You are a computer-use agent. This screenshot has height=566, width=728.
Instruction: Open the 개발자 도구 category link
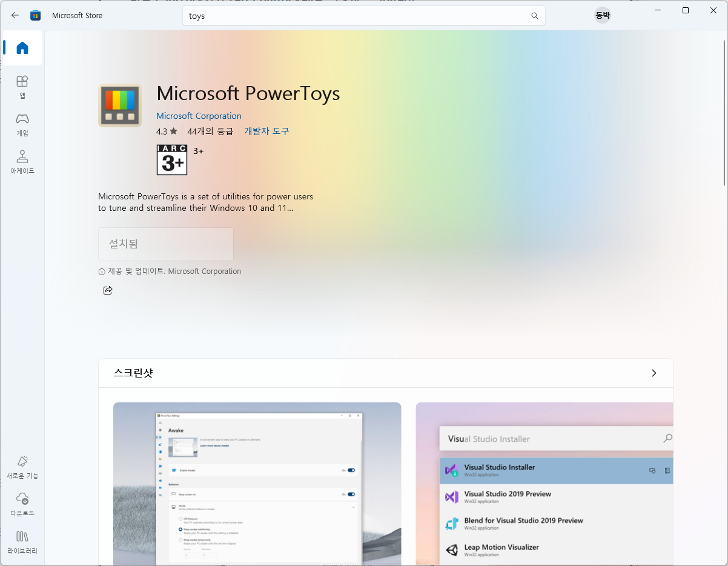266,131
